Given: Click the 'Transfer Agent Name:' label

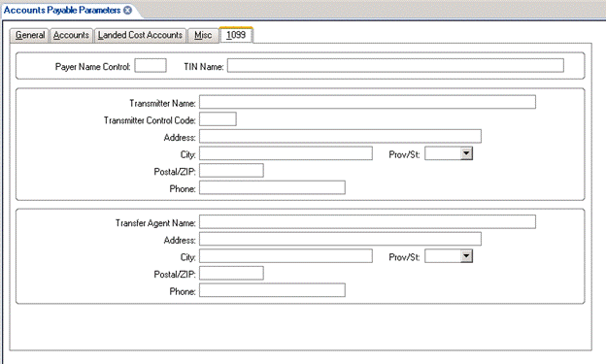Looking at the screenshot, I should 155,223.
